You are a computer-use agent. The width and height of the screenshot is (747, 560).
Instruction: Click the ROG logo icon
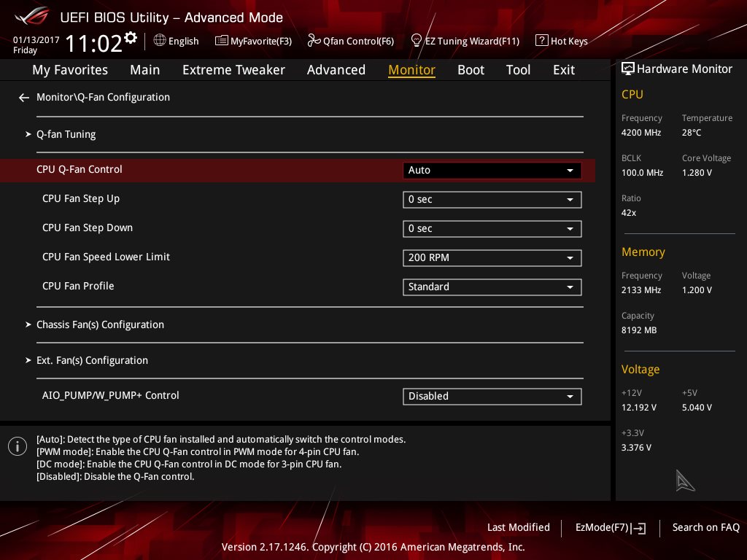31,17
